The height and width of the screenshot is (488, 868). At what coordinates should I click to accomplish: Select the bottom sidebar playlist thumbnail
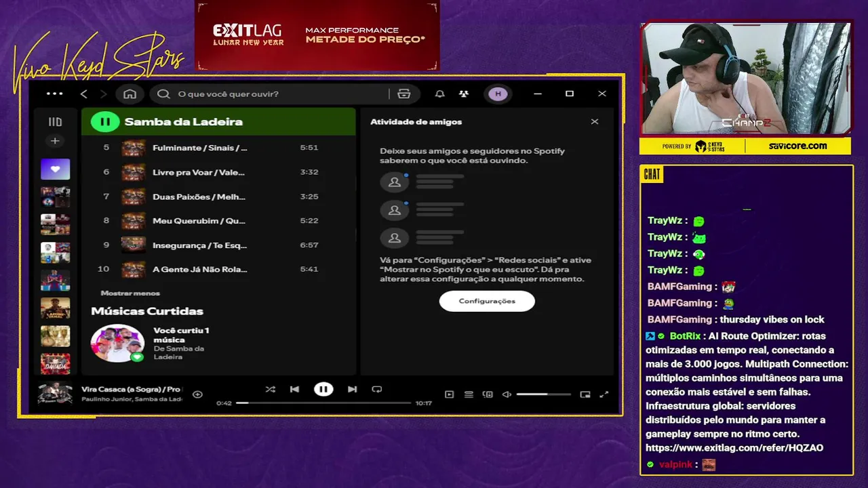pos(55,364)
